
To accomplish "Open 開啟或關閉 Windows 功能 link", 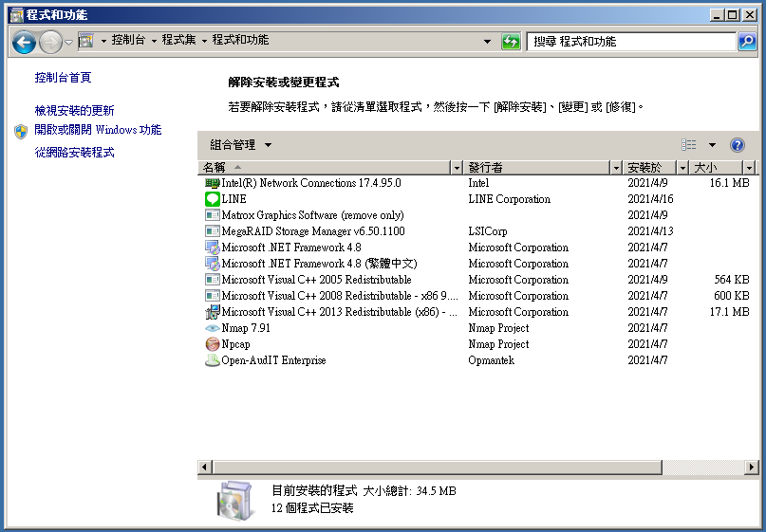I will click(x=98, y=130).
